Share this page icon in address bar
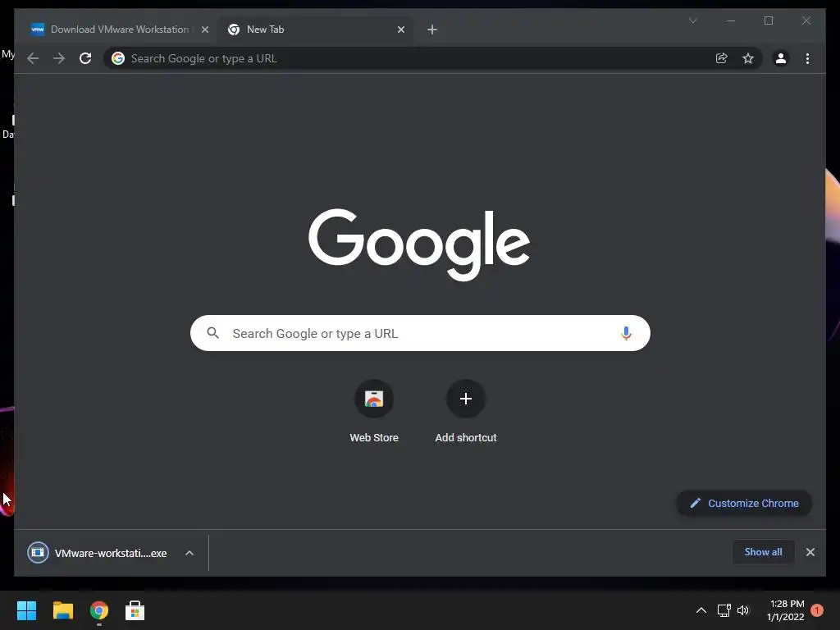The image size is (840, 630). 722,58
